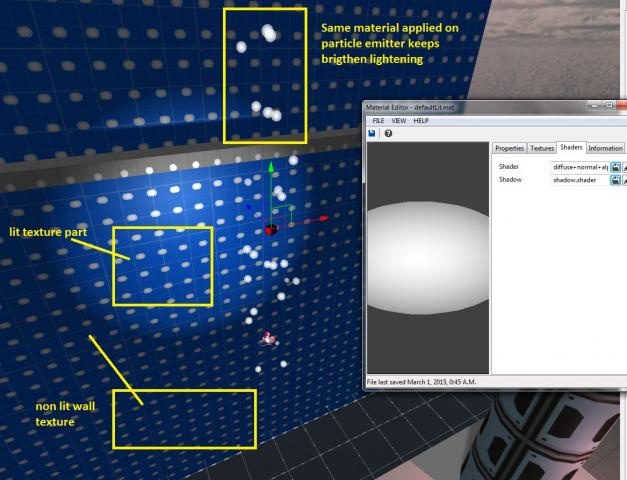The height and width of the screenshot is (480, 627).
Task: Open the HELP menu
Action: (421, 120)
